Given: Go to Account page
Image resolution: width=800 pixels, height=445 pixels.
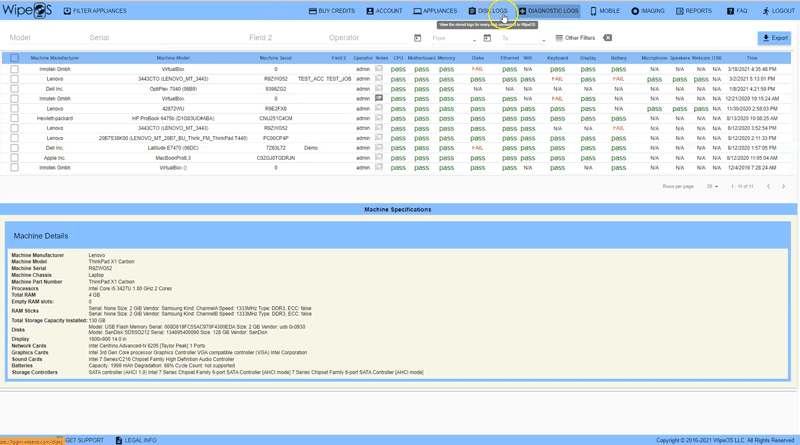Looking at the screenshot, I should coord(384,11).
